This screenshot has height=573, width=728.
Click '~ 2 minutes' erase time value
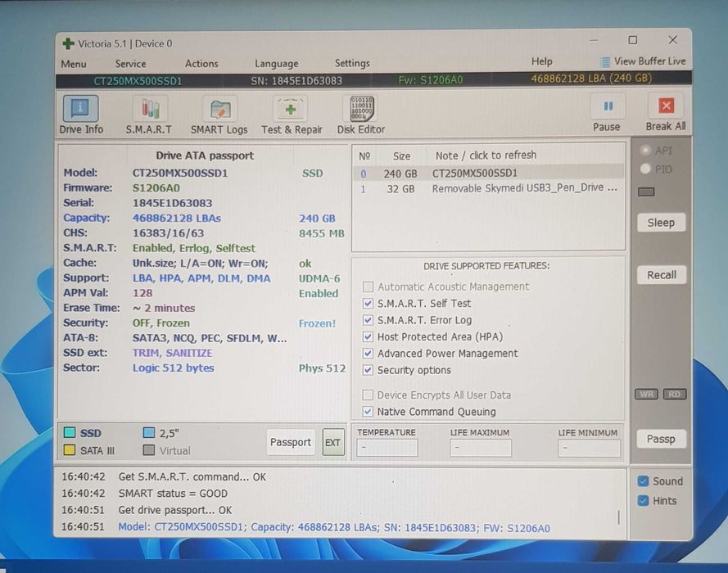(x=164, y=308)
